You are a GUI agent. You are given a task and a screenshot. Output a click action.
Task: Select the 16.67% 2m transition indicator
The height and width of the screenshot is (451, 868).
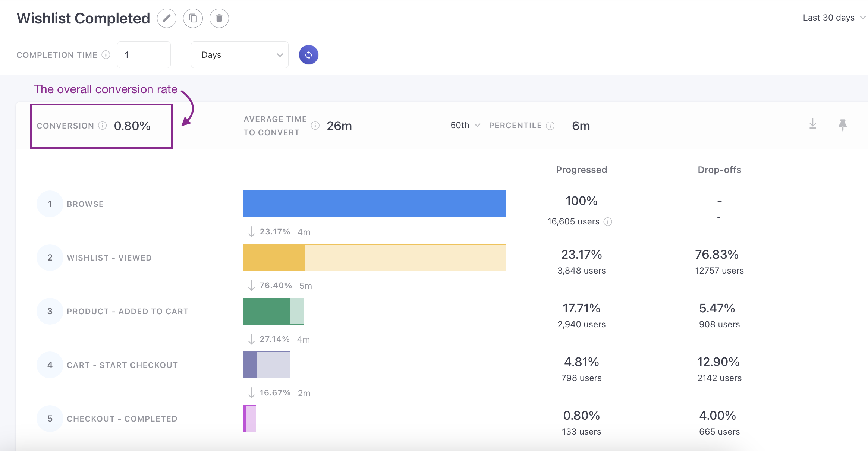click(x=279, y=393)
